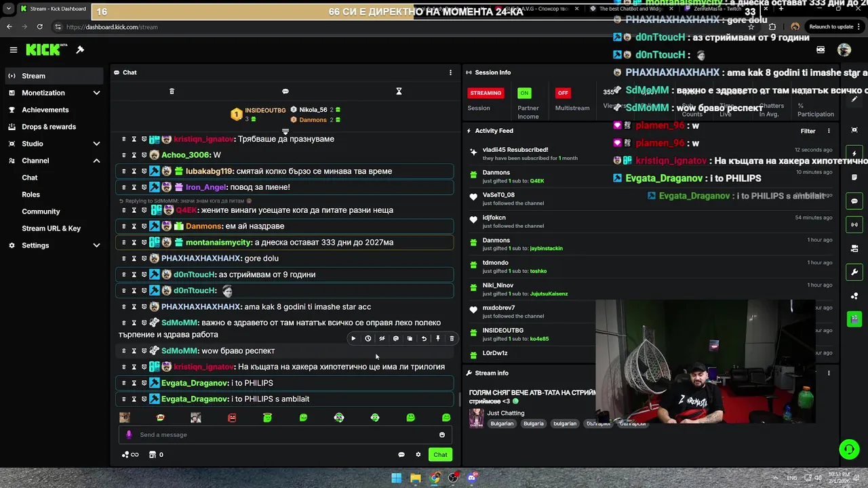868x488 pixels.
Task: Click the clock icon in the message hover toolbar
Action: tap(368, 338)
